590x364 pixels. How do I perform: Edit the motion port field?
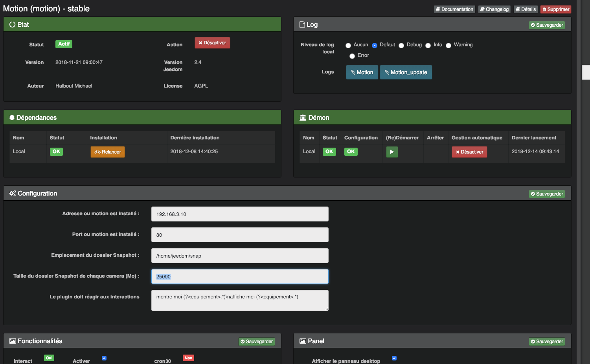click(240, 235)
